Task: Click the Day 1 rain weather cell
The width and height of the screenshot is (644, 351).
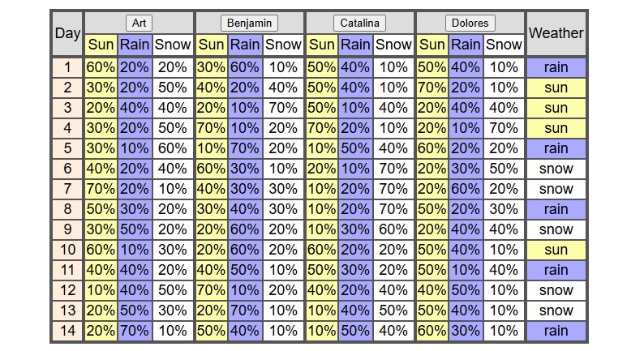Action: click(556, 67)
